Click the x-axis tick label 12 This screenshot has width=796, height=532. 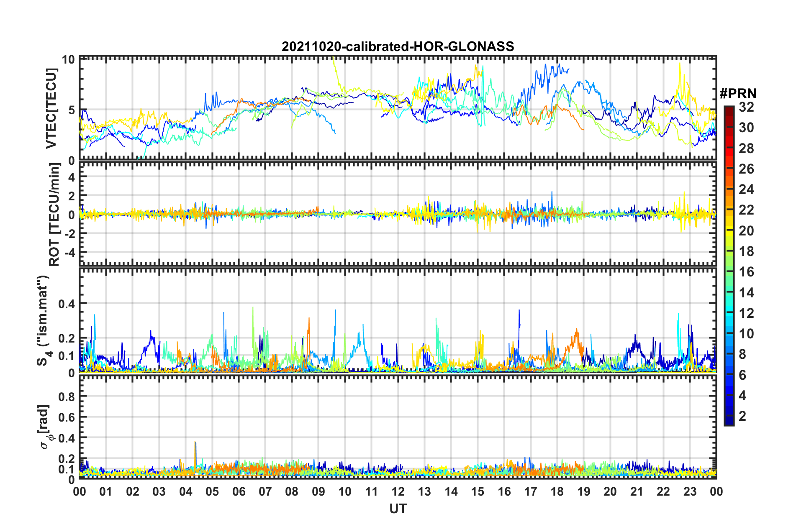398,491
